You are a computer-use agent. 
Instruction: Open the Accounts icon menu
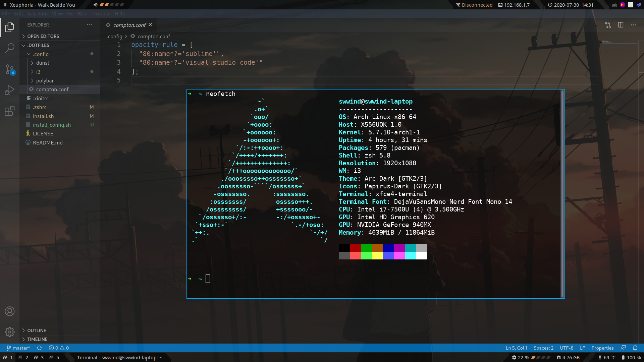[10, 311]
